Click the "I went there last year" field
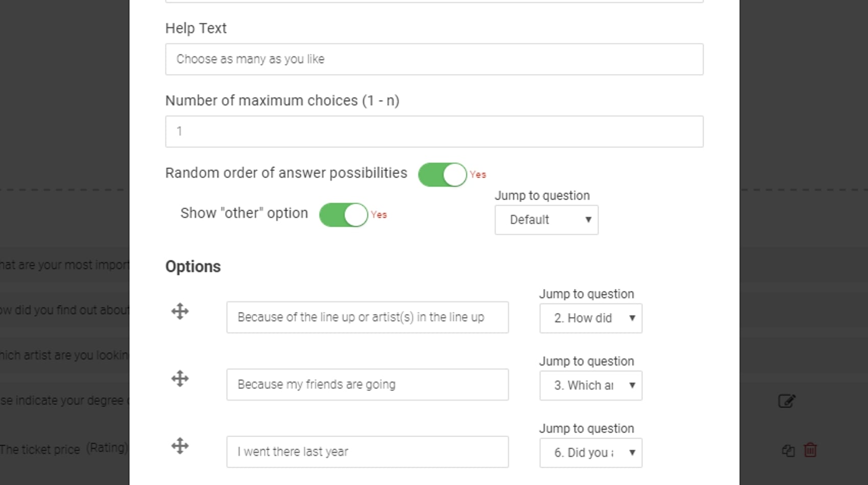The image size is (868, 485). click(x=367, y=452)
